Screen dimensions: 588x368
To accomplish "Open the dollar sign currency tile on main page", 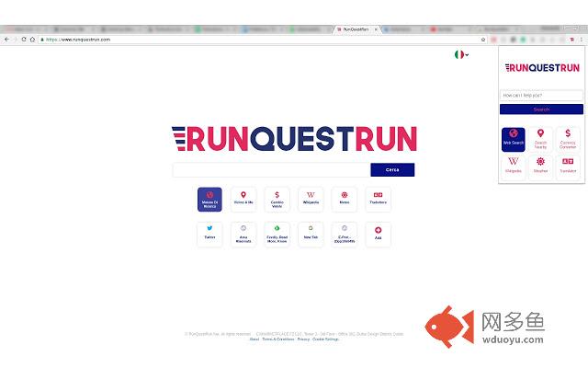I will point(277,200).
